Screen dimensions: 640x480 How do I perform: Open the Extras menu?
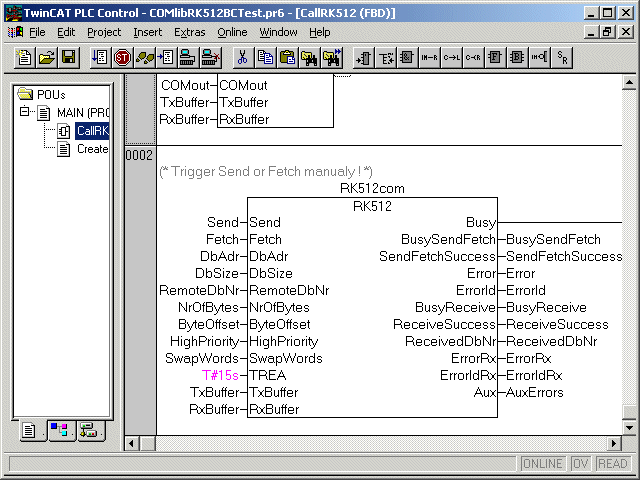point(189,32)
